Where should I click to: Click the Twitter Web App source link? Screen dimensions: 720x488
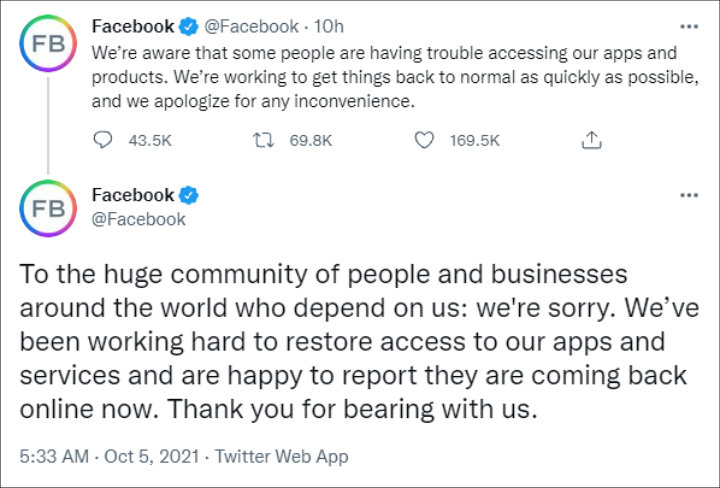(281, 456)
